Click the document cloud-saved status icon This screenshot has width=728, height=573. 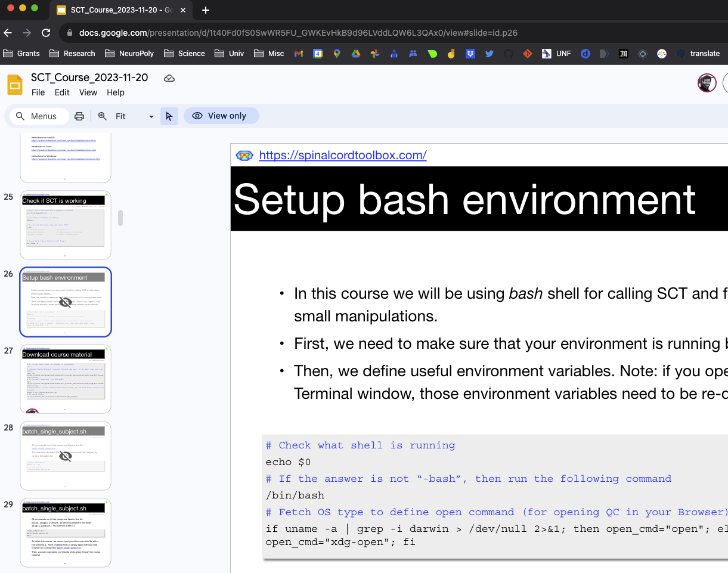[x=169, y=78]
